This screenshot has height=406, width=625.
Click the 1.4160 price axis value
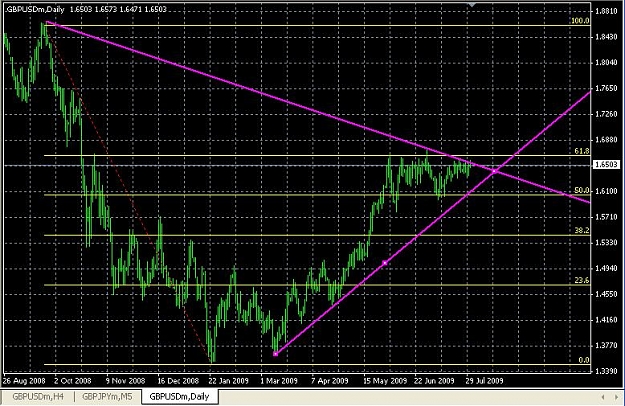tap(606, 320)
